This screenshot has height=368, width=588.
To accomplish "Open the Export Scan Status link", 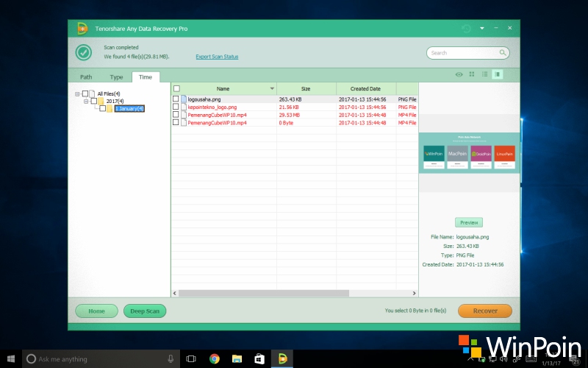I will [x=217, y=57].
